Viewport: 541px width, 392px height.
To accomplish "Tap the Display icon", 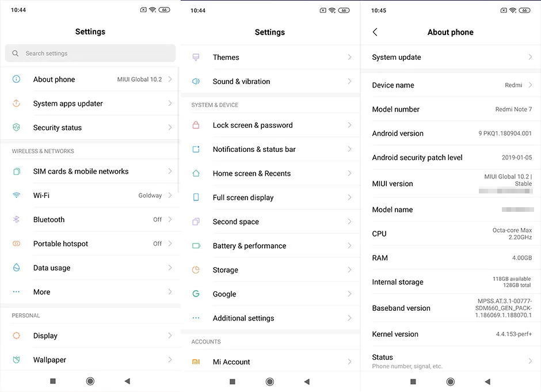I will point(16,336).
